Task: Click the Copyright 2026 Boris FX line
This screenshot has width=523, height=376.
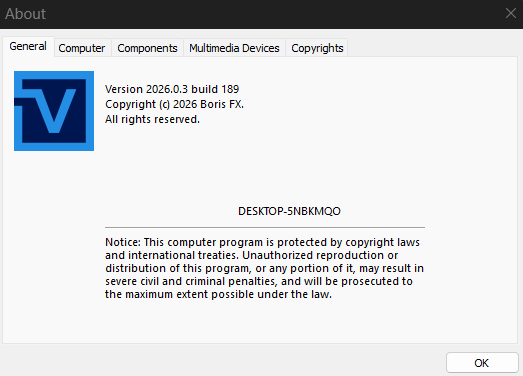Action: click(x=174, y=104)
